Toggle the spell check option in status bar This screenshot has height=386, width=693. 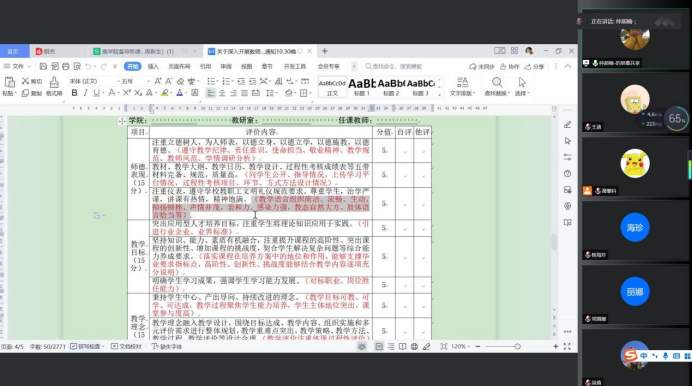coord(88,347)
